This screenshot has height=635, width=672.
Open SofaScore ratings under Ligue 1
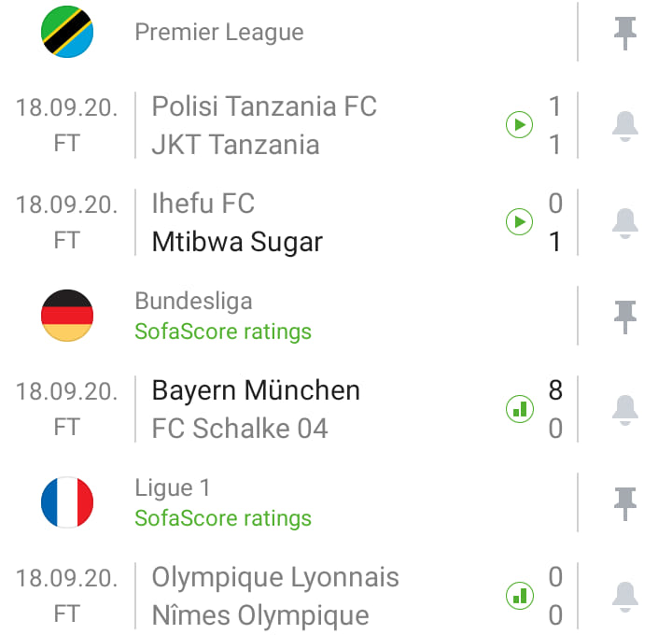pos(223,518)
